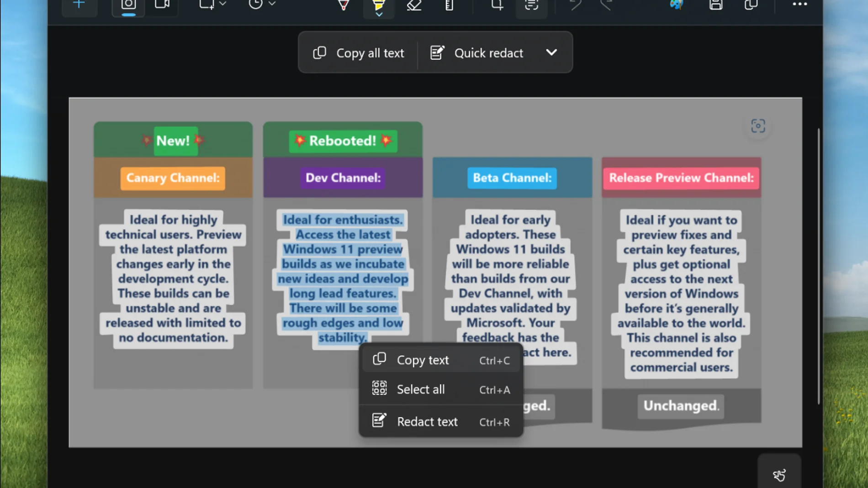
Task: Choose Copy text from context menu
Action: 441,360
